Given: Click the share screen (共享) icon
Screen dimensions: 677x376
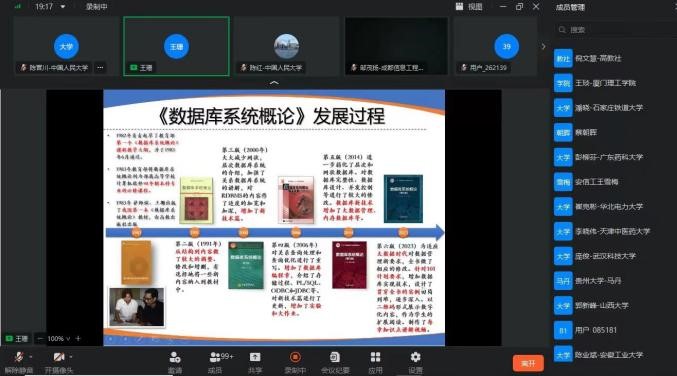Looking at the screenshot, I should click(x=255, y=357).
